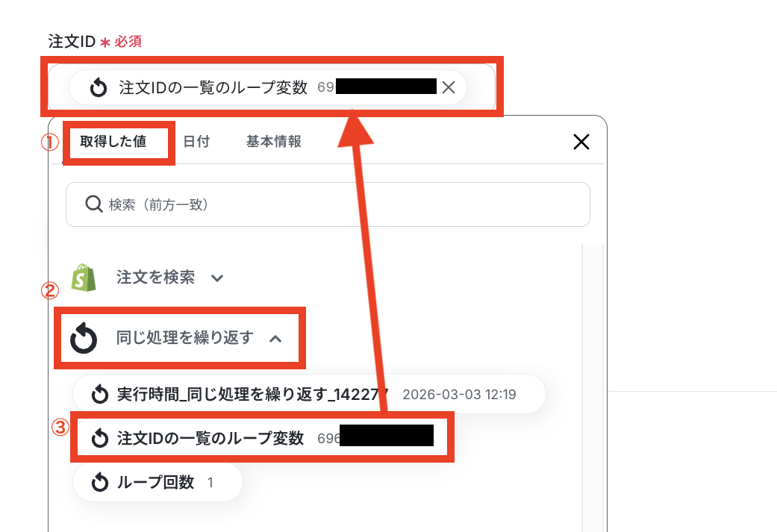Image resolution: width=777 pixels, height=532 pixels.
Task: Choose 実行時間_同じ処理を繰り返す value
Action: click(x=309, y=394)
